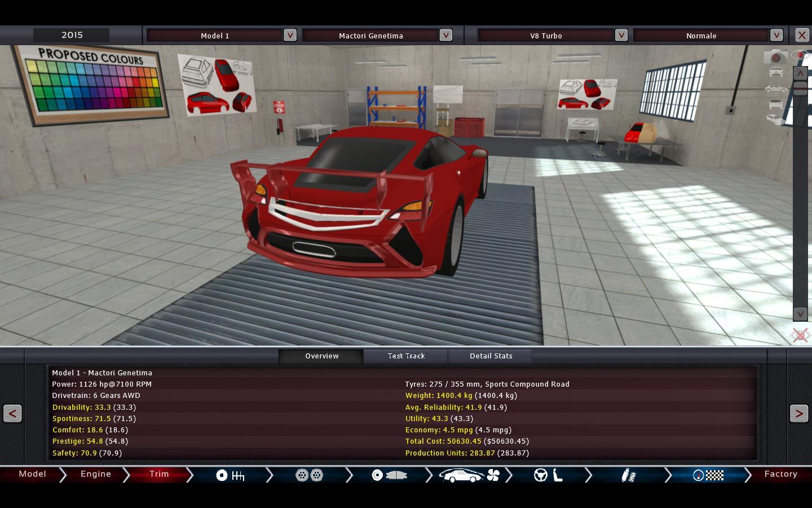Switch to front view car icon
Image resolution: width=812 pixels, height=508 pixels.
tap(776, 72)
